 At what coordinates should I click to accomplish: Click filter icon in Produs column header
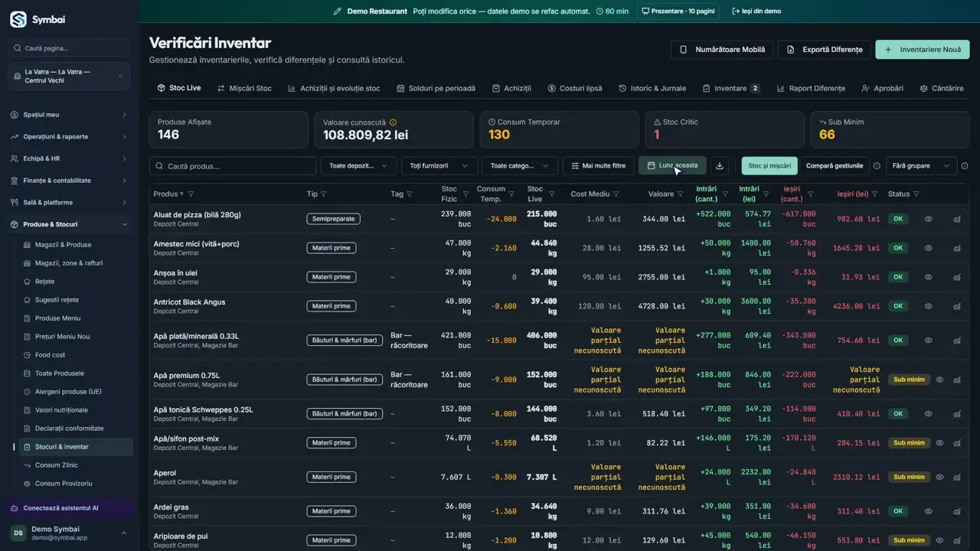(x=191, y=194)
